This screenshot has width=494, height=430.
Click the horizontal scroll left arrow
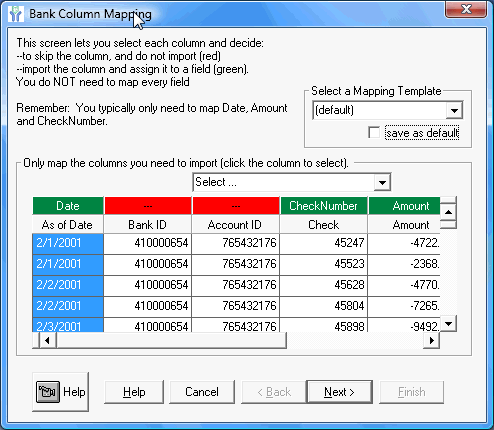click(47, 341)
